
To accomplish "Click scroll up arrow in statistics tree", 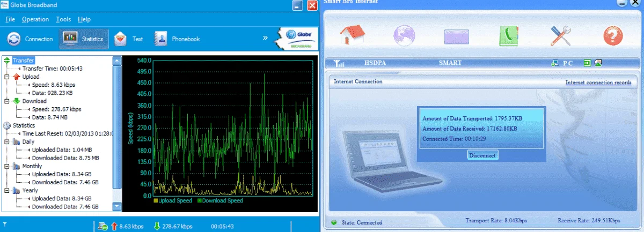I will [117, 61].
